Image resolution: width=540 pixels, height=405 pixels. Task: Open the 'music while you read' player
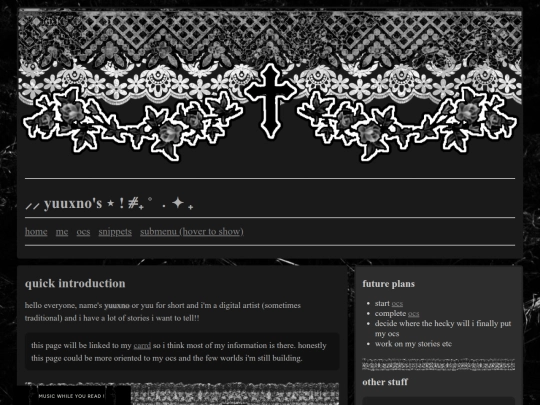72,396
